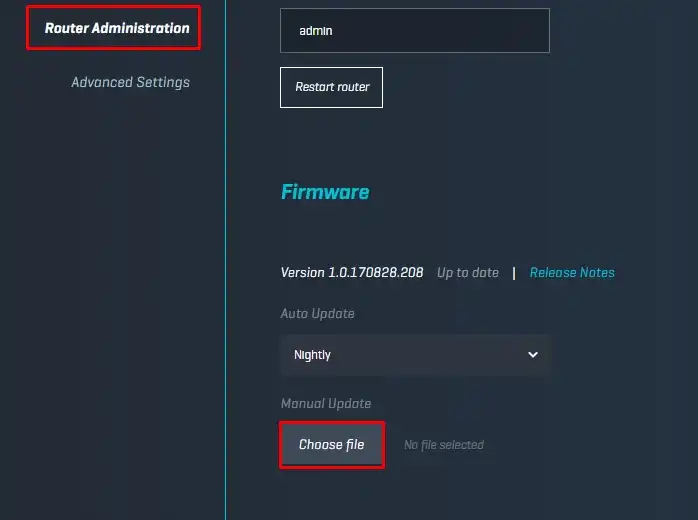Focus the admin text input field
The width and height of the screenshot is (698, 520).
[x=414, y=31]
